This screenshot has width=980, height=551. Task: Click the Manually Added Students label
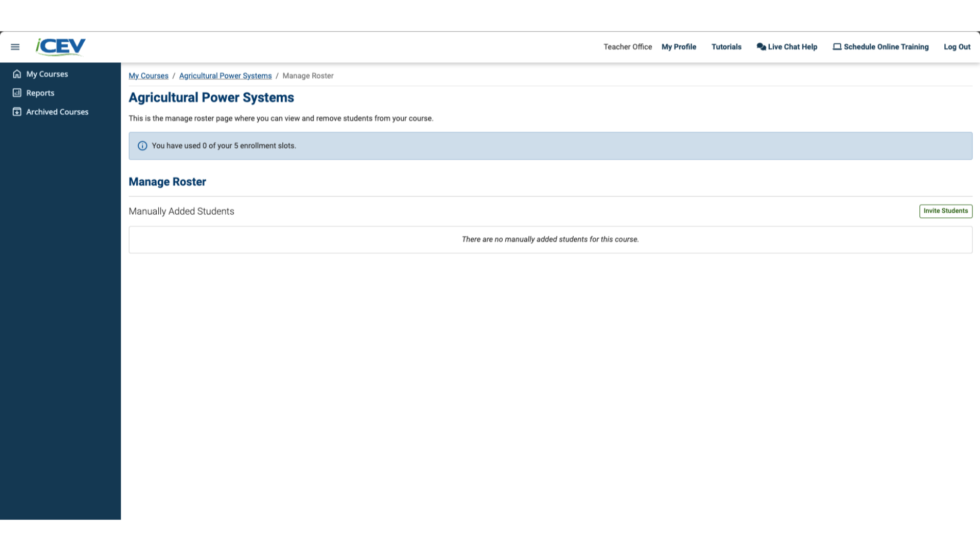click(181, 211)
